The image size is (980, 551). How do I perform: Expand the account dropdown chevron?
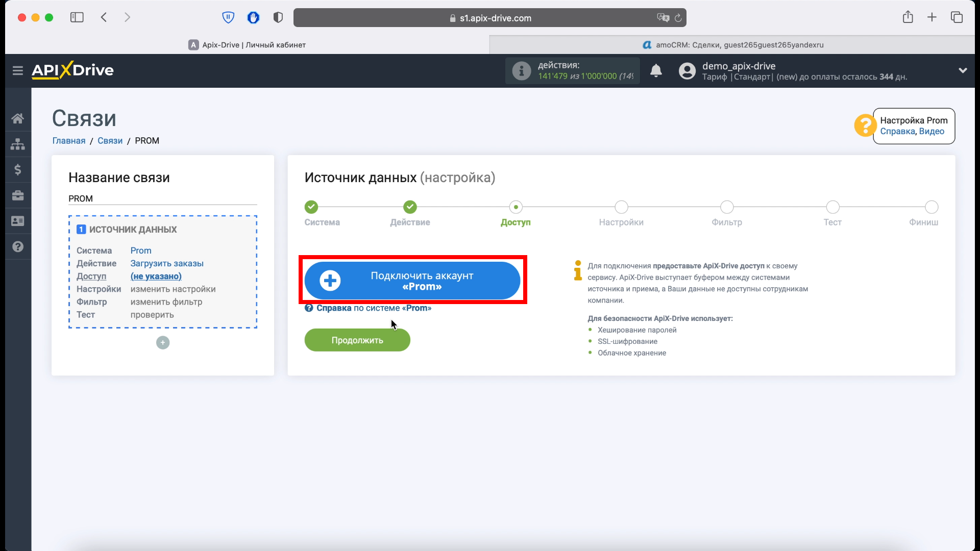point(963,70)
